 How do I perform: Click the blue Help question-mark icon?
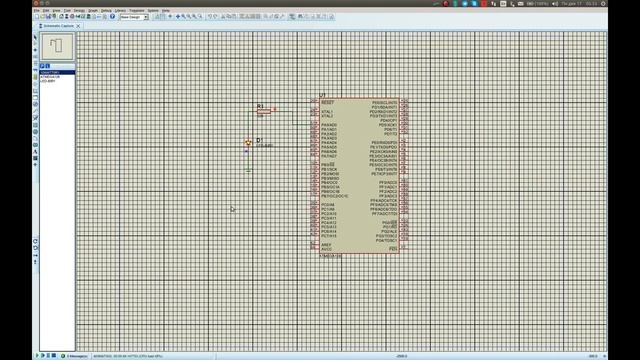pyautogui.click(x=112, y=17)
